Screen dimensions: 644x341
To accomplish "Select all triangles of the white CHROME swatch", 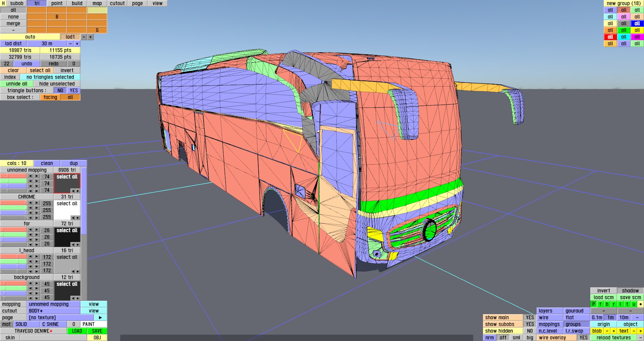I will [67, 204].
